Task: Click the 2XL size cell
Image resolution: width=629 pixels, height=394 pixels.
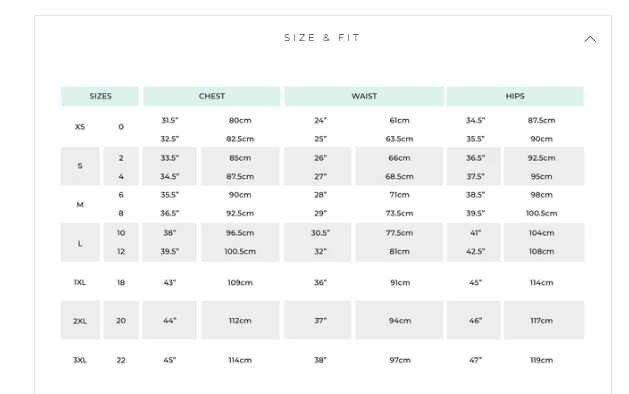Action: (x=80, y=320)
